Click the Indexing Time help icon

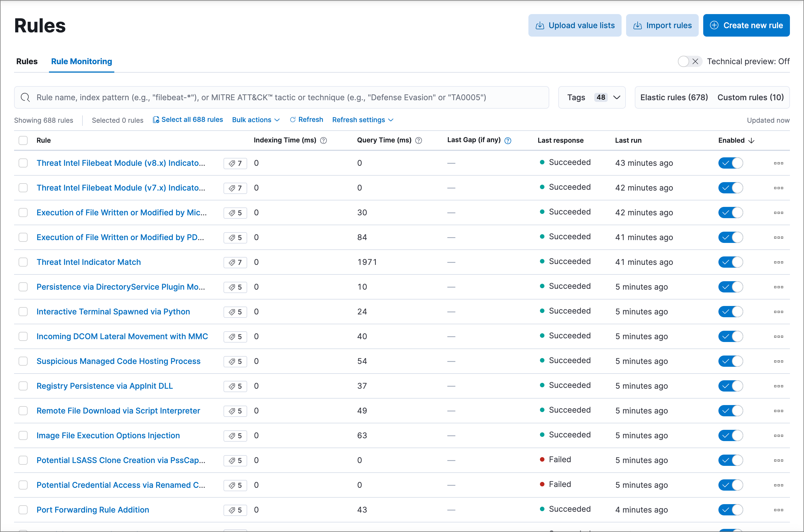click(323, 140)
